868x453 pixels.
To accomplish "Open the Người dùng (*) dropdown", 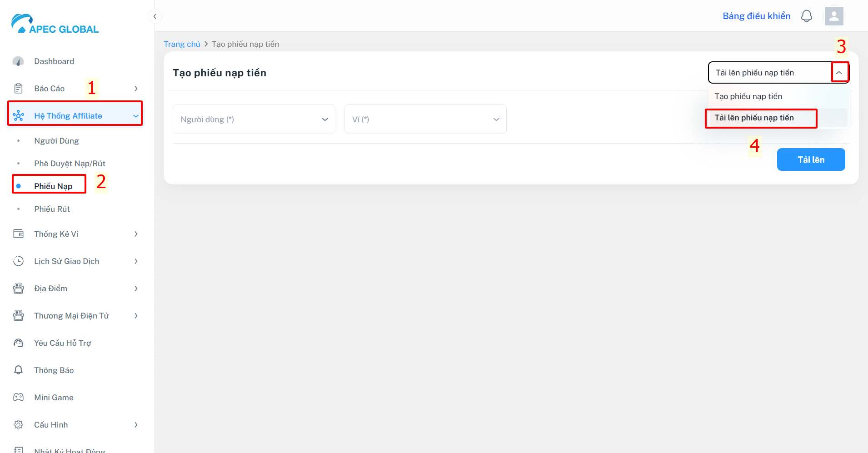I will (254, 119).
